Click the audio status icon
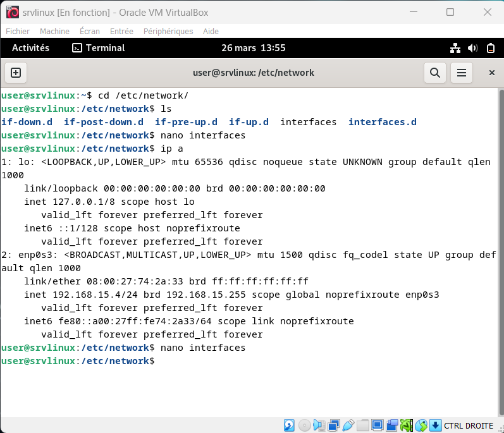This screenshot has height=433, width=504. pos(319,425)
